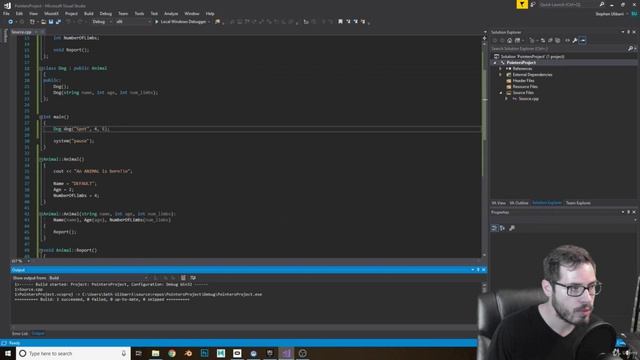Toggle Preview Selected Items in Solution Explorer

(x=582, y=40)
